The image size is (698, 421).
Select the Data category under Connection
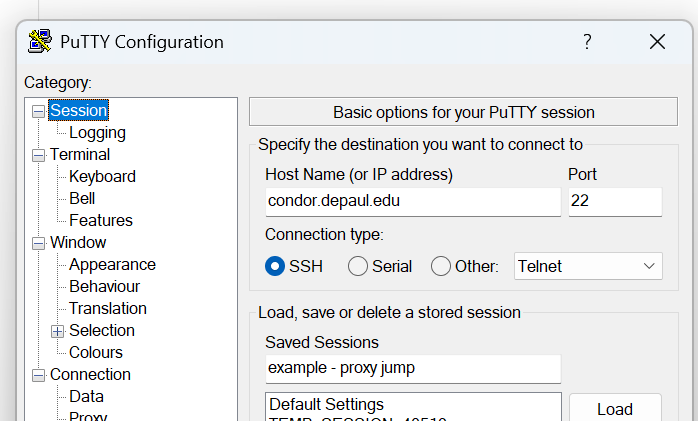pyautogui.click(x=86, y=396)
